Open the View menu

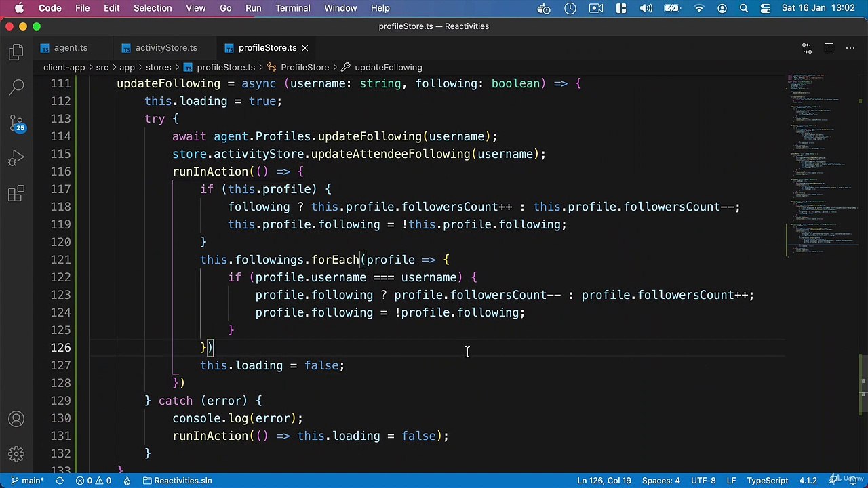(x=196, y=8)
